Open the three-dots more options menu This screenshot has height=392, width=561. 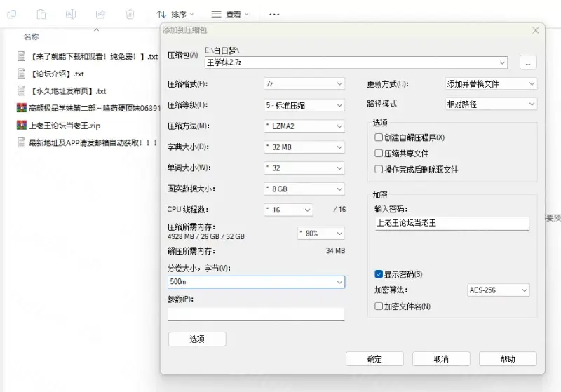[x=274, y=14]
